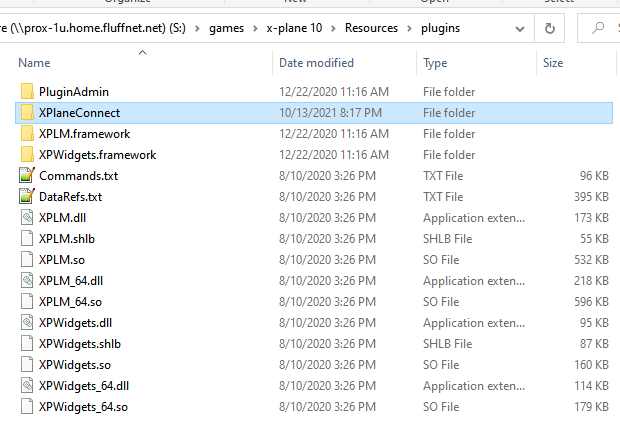Open address bar history dropdown
Screen dimensions: 620x423
click(x=520, y=28)
